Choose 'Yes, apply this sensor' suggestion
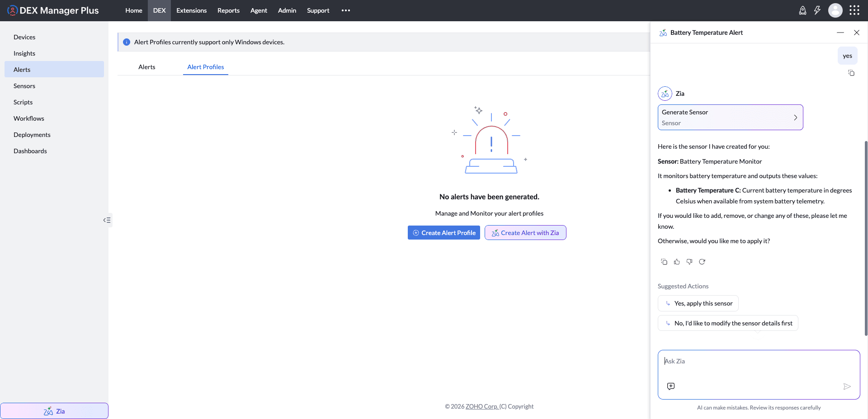Image resolution: width=868 pixels, height=419 pixels. 698,303
